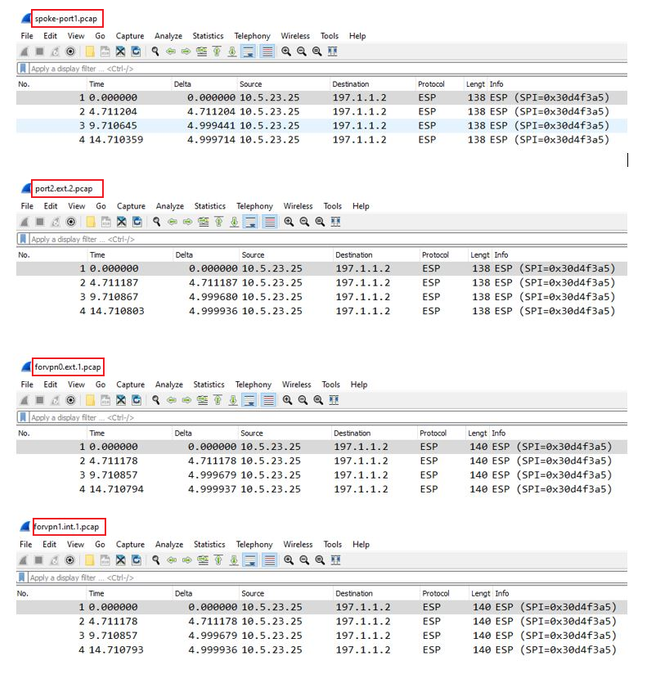Select packet with time 14.710359 in spoke-port1.pcap
651x679 pixels.
321,140
